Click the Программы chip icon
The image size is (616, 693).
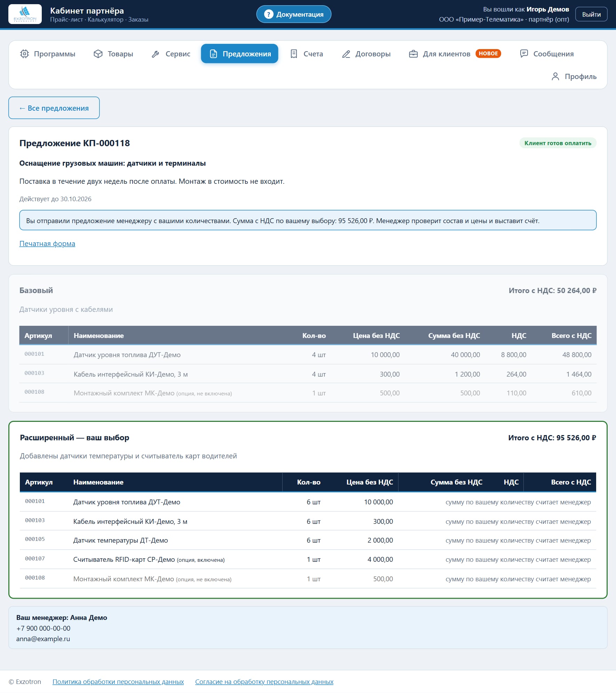(24, 54)
